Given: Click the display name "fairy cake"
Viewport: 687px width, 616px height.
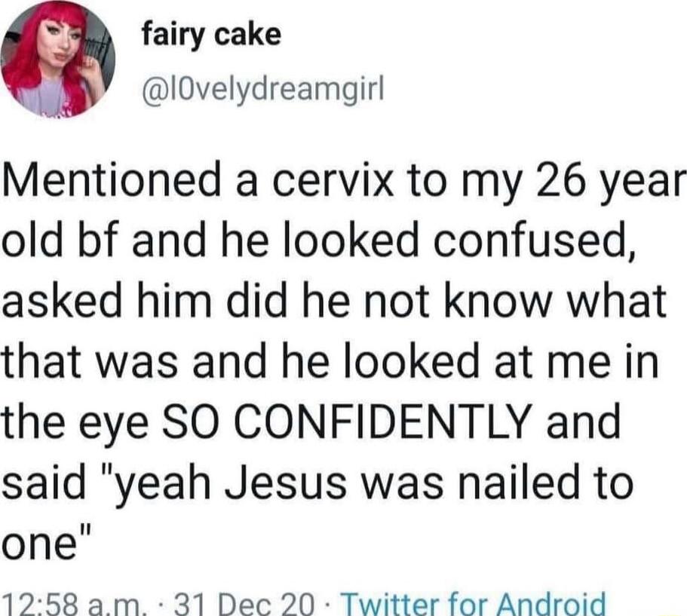Looking at the screenshot, I should click(211, 33).
